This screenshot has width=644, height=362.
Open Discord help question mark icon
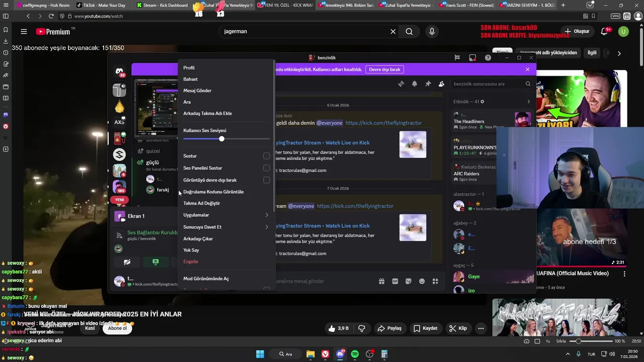(488, 58)
